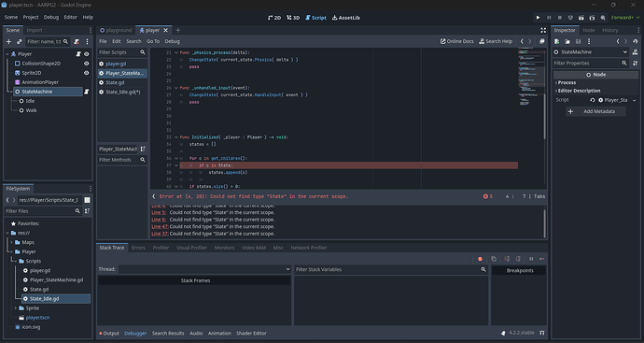Open the Thread dropdown in Stack Trace

coord(204,269)
